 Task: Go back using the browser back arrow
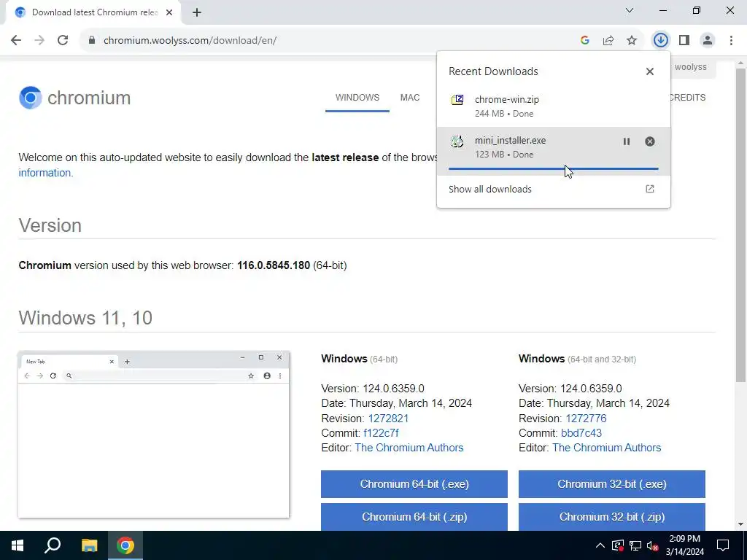pyautogui.click(x=16, y=40)
